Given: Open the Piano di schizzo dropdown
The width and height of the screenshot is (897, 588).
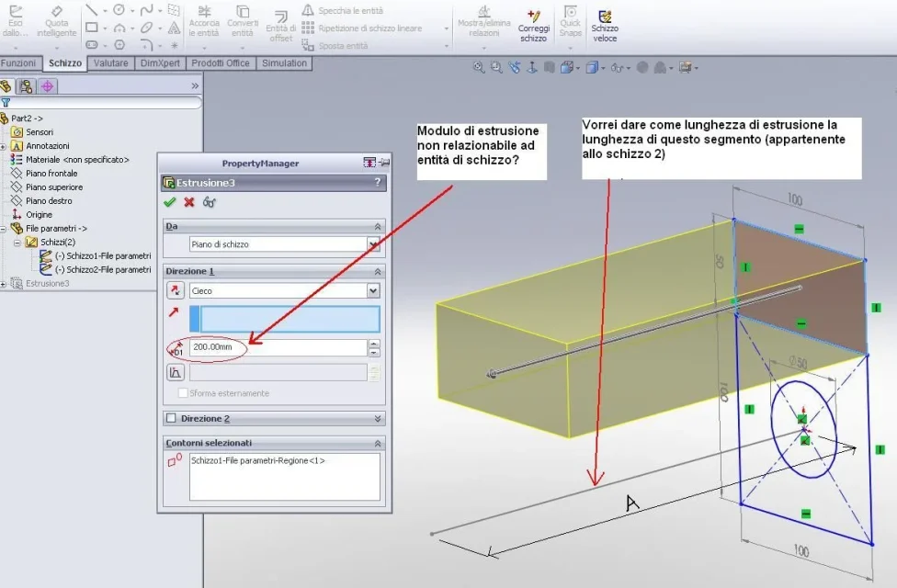Looking at the screenshot, I should click(373, 244).
